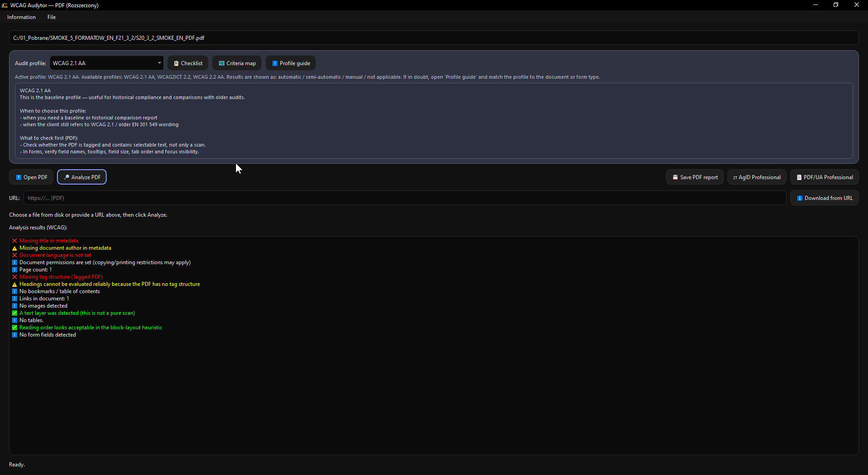Click error icon beside Document language is not set

(14, 255)
